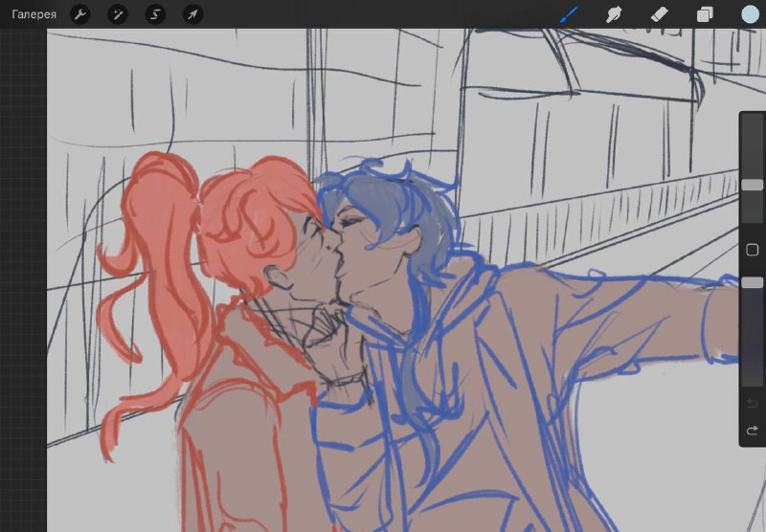Viewport: 766px width, 532px height.
Task: Select the Smudge finger tool
Action: point(614,14)
